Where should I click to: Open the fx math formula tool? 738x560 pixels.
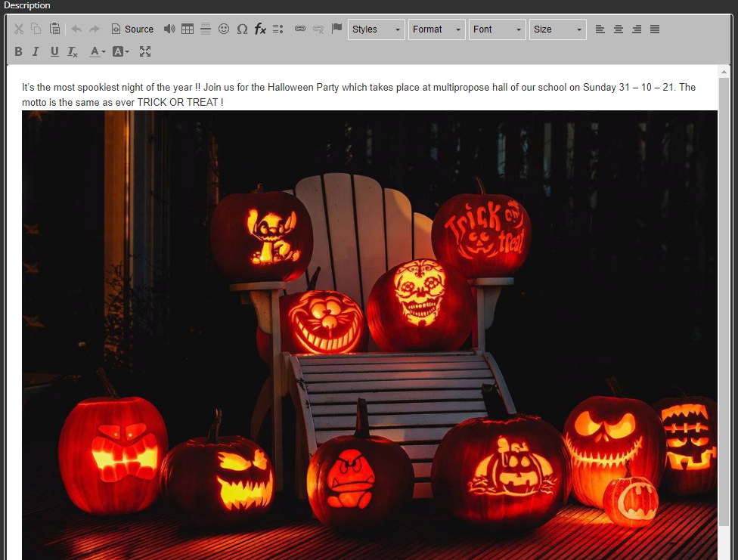point(260,29)
